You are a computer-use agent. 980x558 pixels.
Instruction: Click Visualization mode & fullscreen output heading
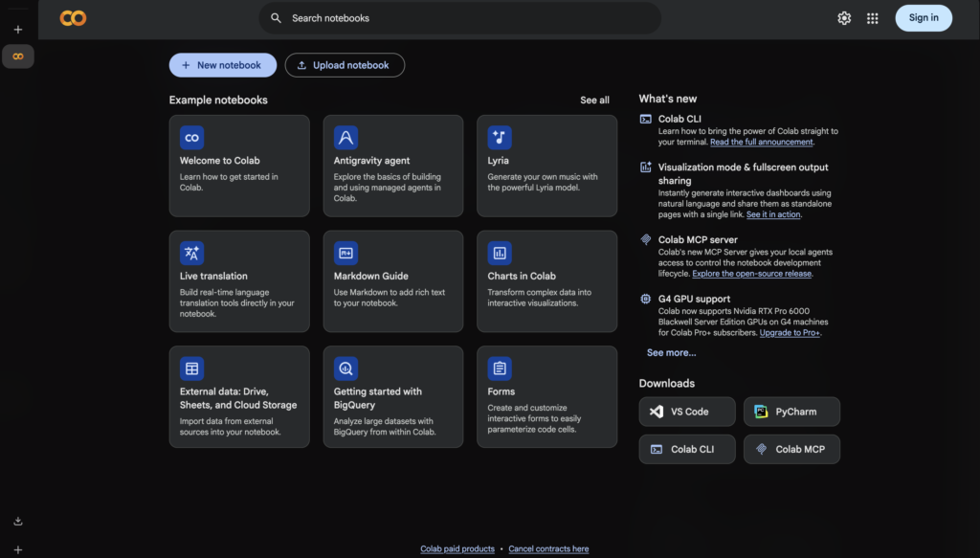(743, 173)
